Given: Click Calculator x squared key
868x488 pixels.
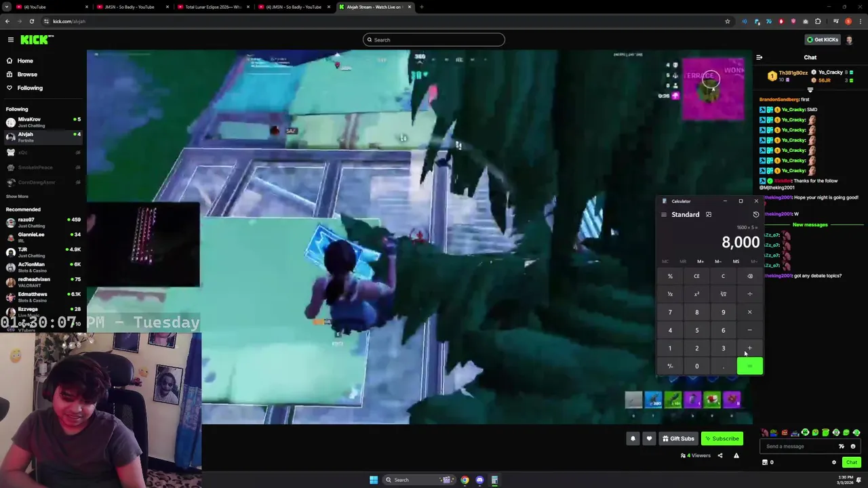Looking at the screenshot, I should (x=696, y=294).
